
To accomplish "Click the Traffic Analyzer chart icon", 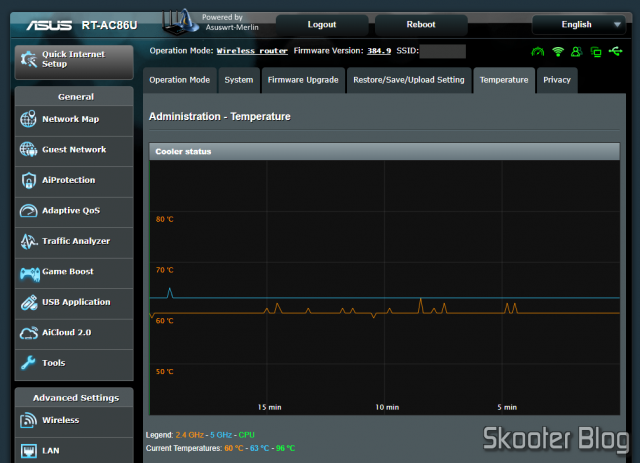I will click(x=29, y=241).
